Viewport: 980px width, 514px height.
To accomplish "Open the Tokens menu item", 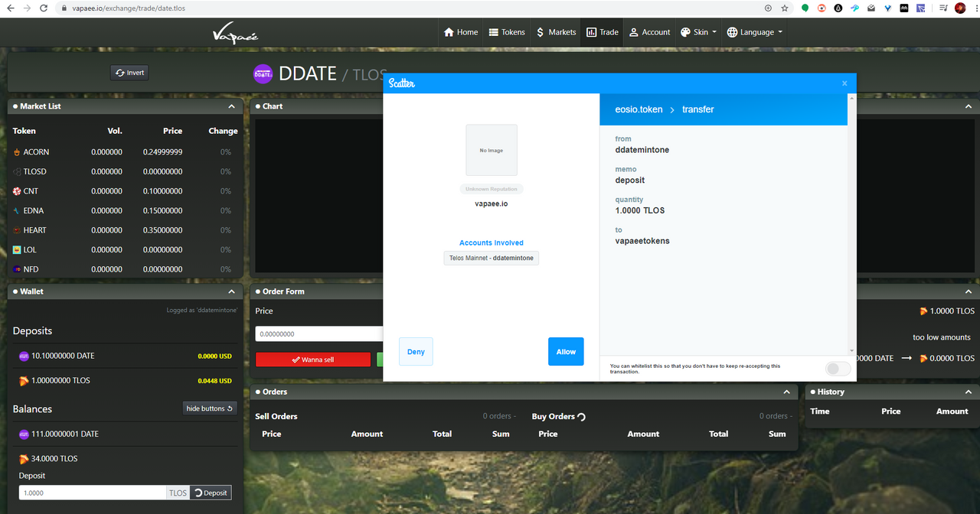I will point(507,32).
